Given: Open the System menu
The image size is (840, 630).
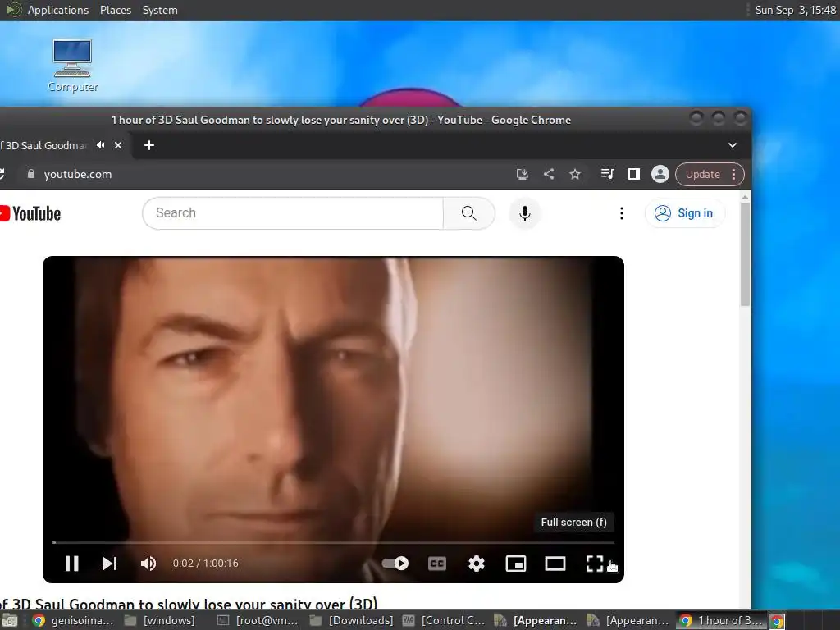Looking at the screenshot, I should click(x=160, y=10).
